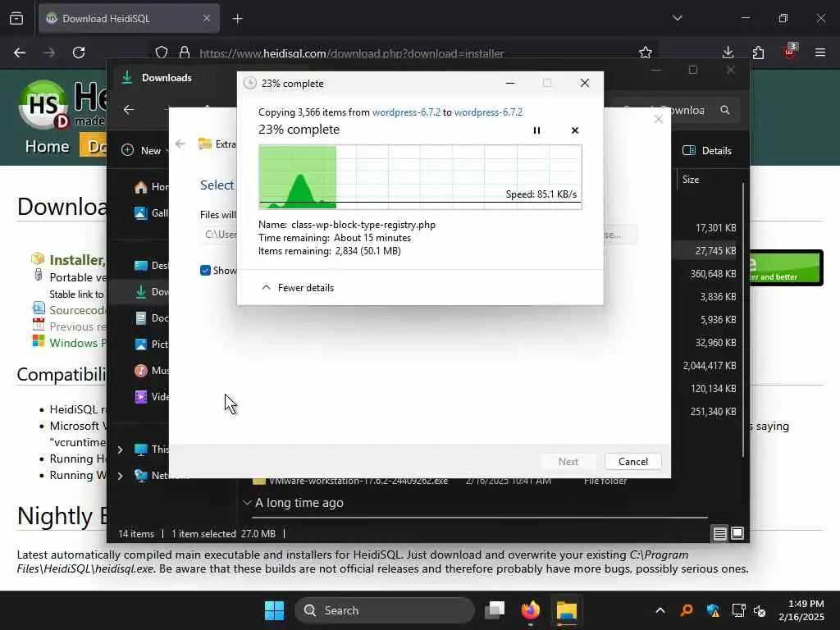Switch to Firefox on the taskbar
Image resolution: width=840 pixels, height=630 pixels.
[531, 610]
